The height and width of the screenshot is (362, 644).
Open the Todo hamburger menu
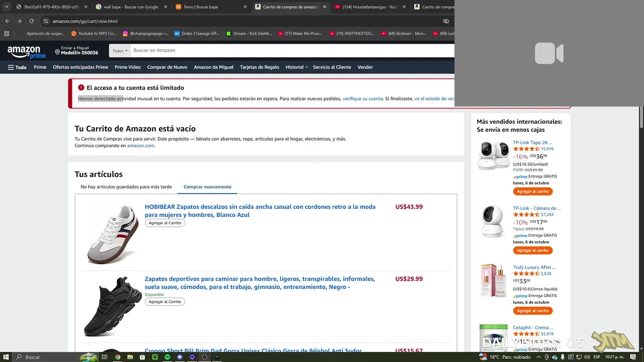(17, 67)
